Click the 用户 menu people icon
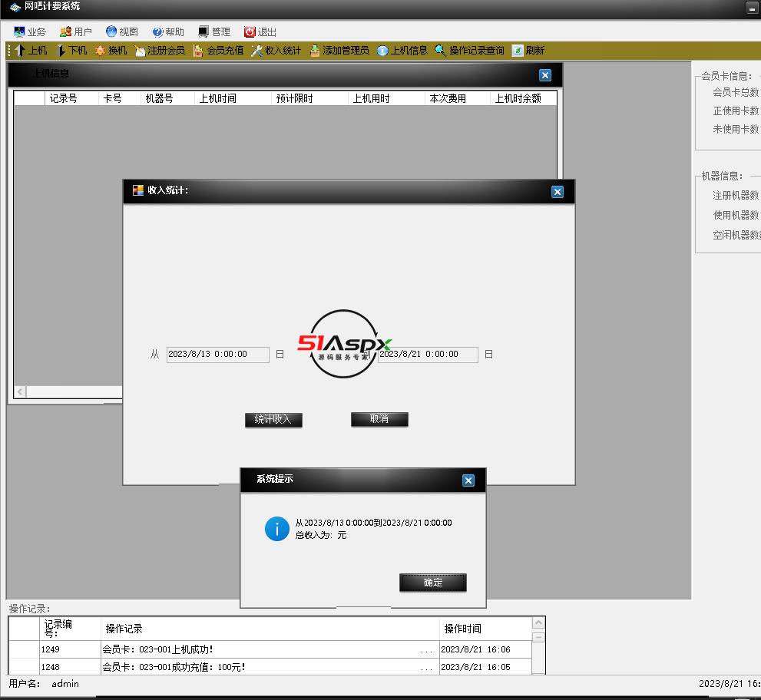 click(65, 32)
